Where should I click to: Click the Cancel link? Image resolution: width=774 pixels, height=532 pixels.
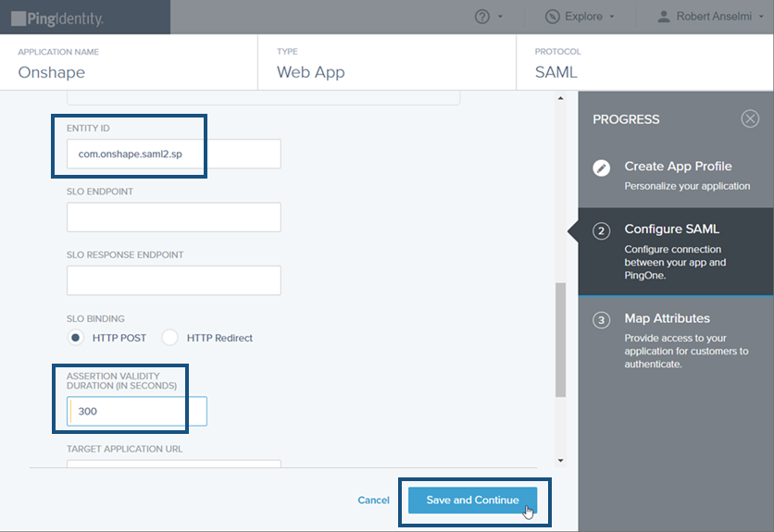click(x=373, y=501)
